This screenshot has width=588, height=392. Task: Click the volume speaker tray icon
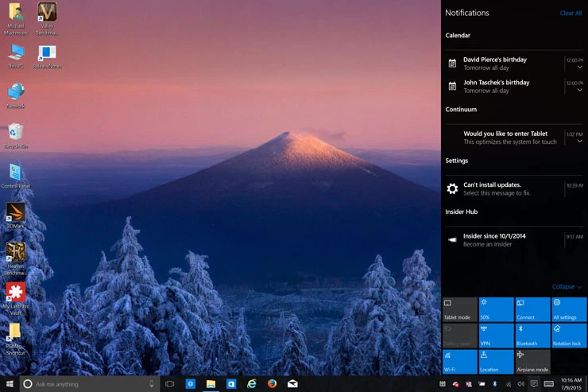click(x=520, y=384)
